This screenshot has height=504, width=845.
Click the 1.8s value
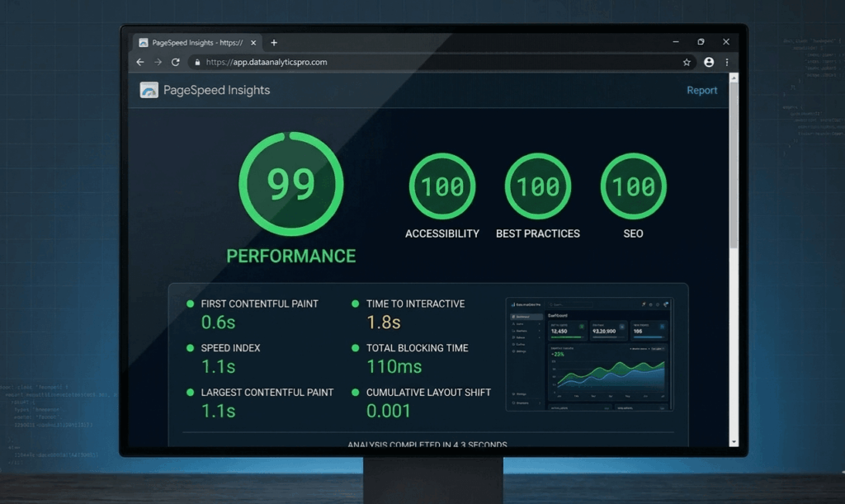pyautogui.click(x=384, y=322)
